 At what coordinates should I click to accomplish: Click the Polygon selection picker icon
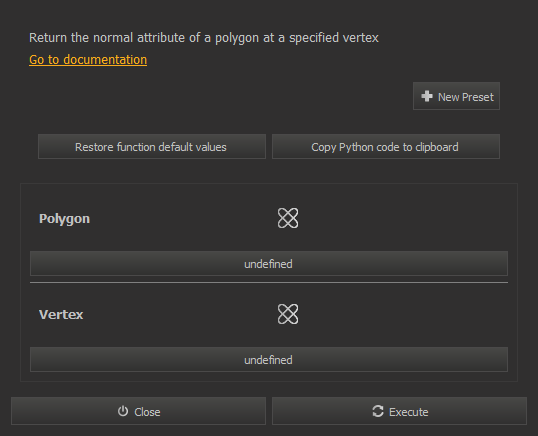pos(288,218)
